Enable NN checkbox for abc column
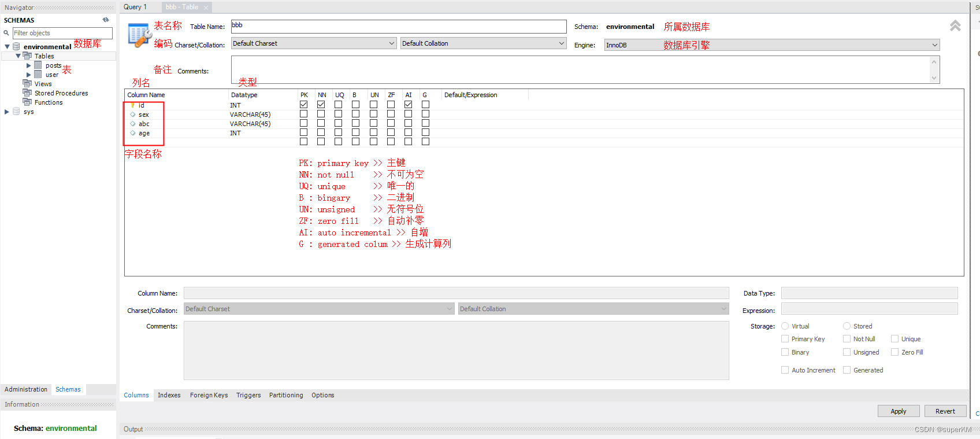The height and width of the screenshot is (439, 980). pos(321,123)
